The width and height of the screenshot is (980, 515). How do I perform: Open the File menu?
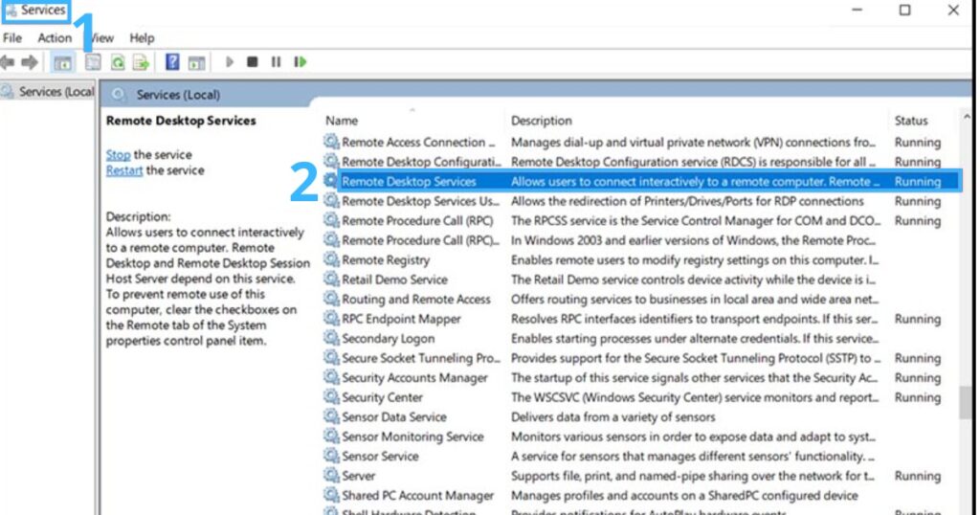(x=12, y=38)
